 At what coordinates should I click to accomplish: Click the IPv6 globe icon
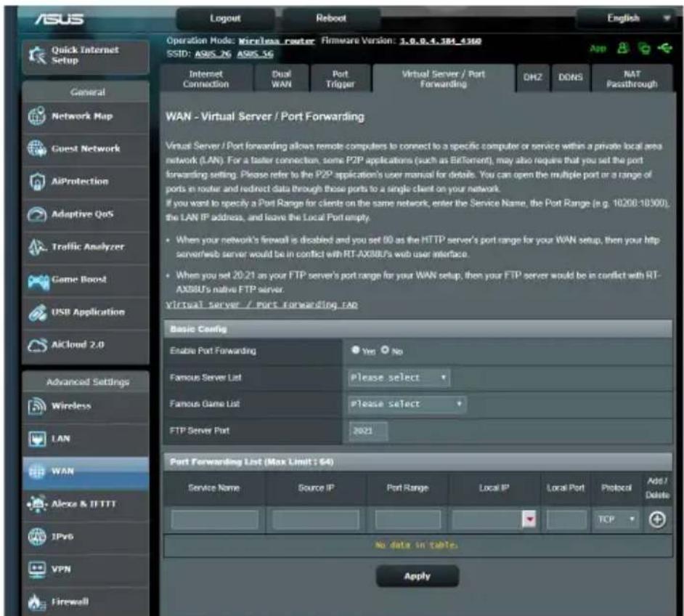pyautogui.click(x=36, y=537)
